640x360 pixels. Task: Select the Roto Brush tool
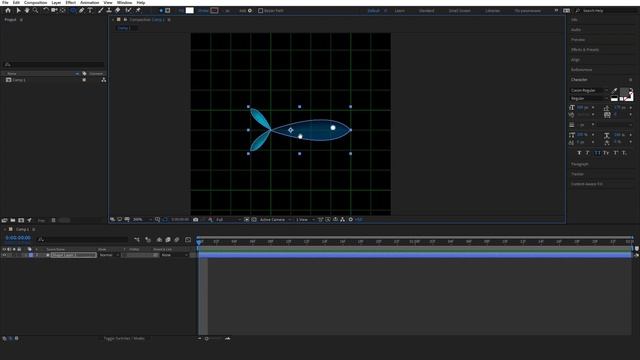[x=129, y=10]
